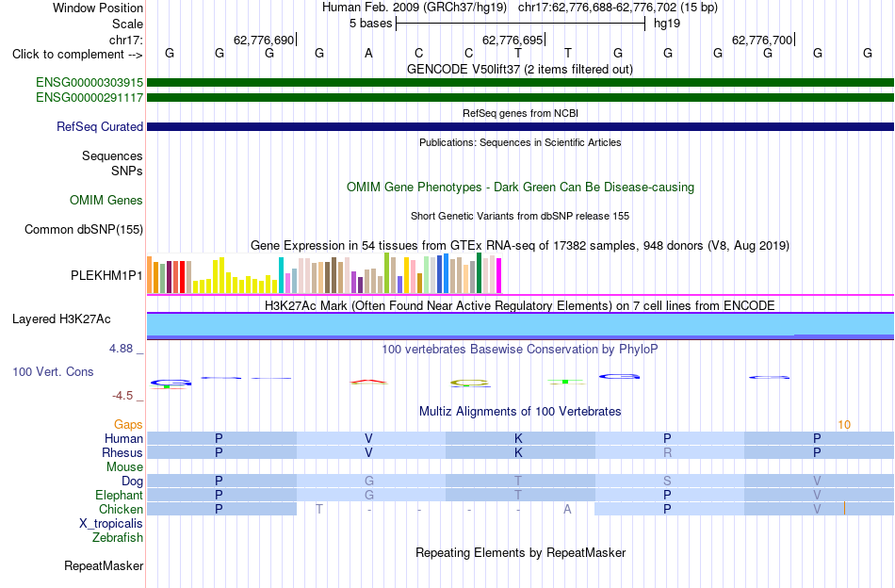Image resolution: width=895 pixels, height=588 pixels.
Task: Click the Gaps row label
Action: 128,424
